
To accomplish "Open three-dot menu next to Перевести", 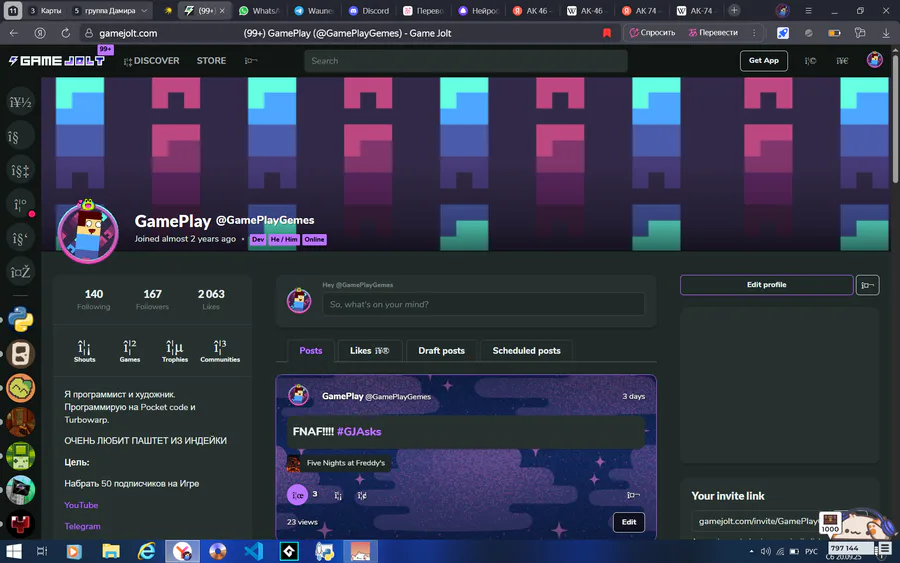I will [x=754, y=33].
